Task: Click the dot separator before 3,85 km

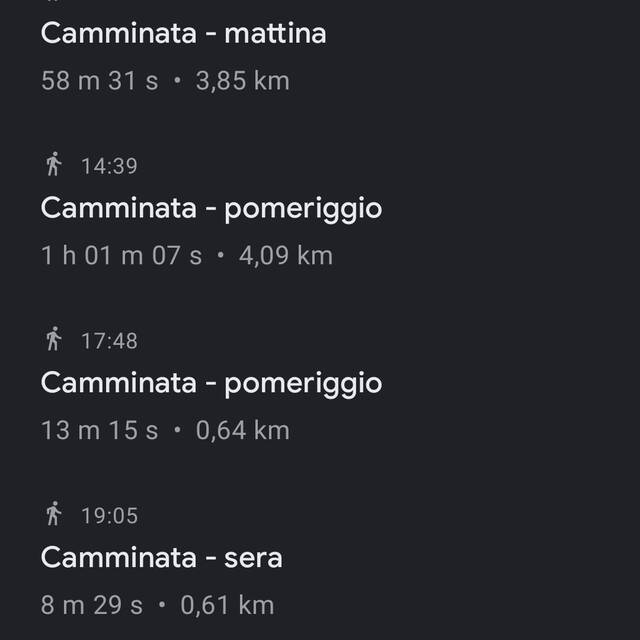Action: click(177, 81)
